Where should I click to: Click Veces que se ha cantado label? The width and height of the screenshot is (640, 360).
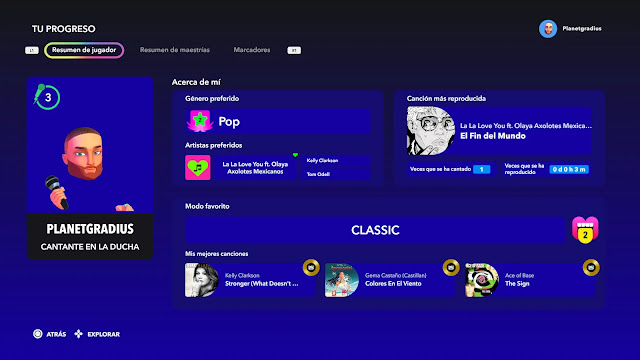click(440, 169)
